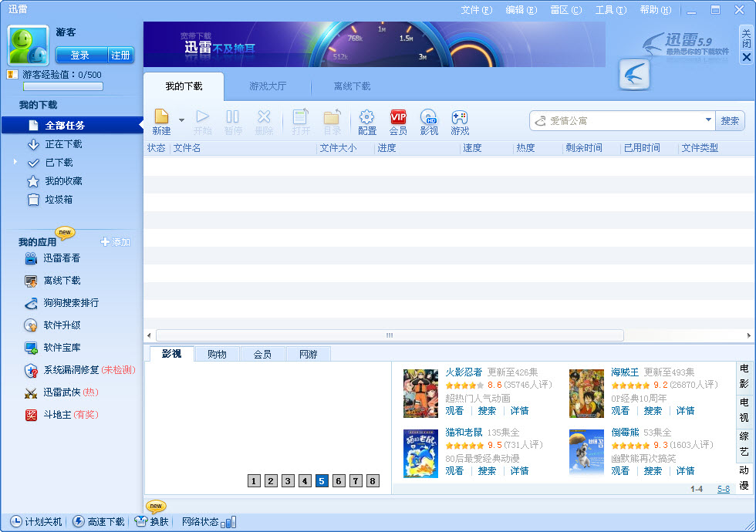Pause the download with 暂停
The height and width of the screenshot is (532, 756).
234,121
